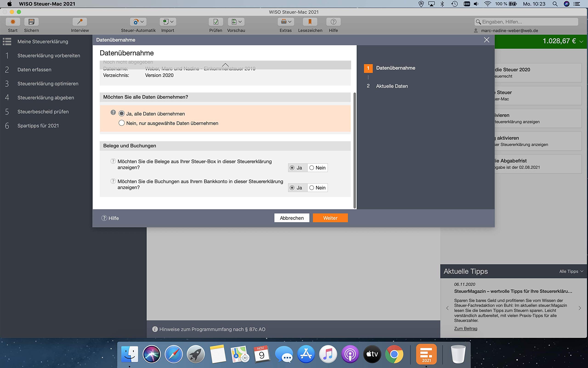Click the marc-nadine-weber@web.de account label
Image resolution: width=588 pixels, height=368 pixels.
click(509, 31)
